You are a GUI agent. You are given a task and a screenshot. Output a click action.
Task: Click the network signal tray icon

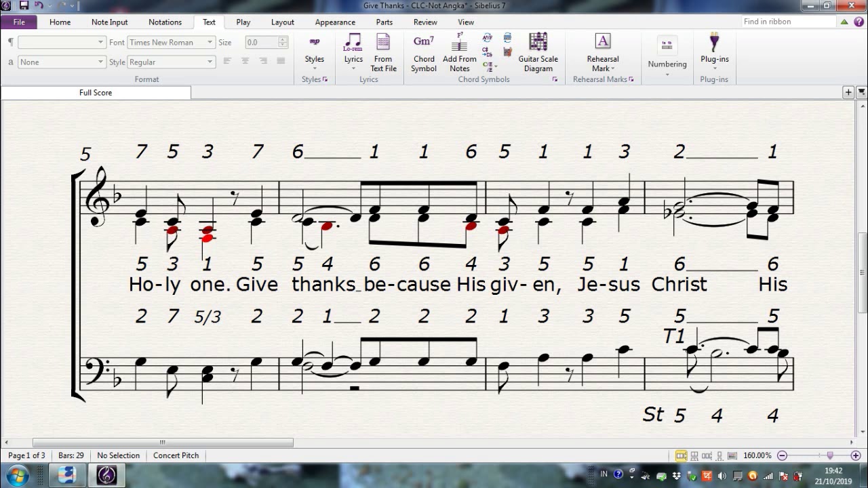pyautogui.click(x=768, y=475)
